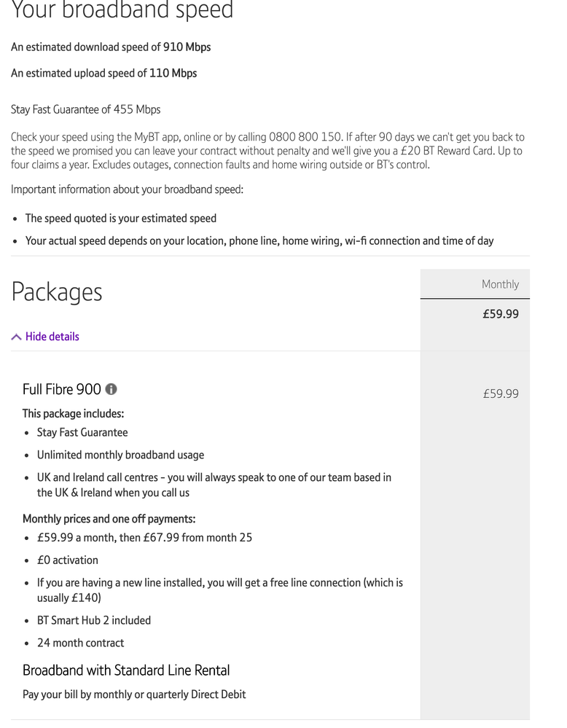Image resolution: width=567 pixels, height=728 pixels.
Task: Click the Monthly column header
Action: [500, 284]
